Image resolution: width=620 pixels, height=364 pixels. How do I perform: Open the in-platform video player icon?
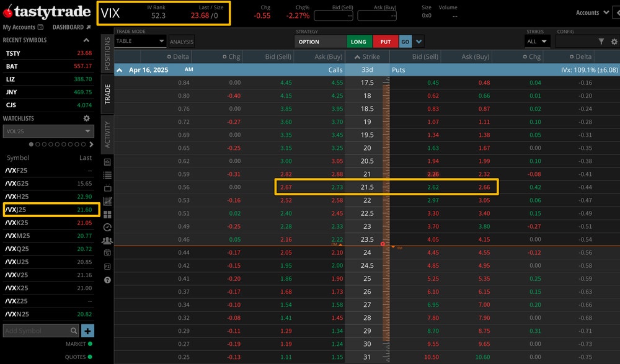pyautogui.click(x=107, y=188)
